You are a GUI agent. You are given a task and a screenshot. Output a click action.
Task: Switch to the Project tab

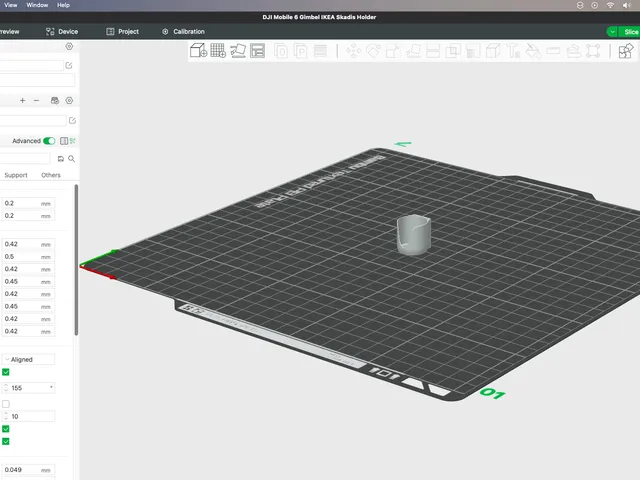click(x=122, y=31)
